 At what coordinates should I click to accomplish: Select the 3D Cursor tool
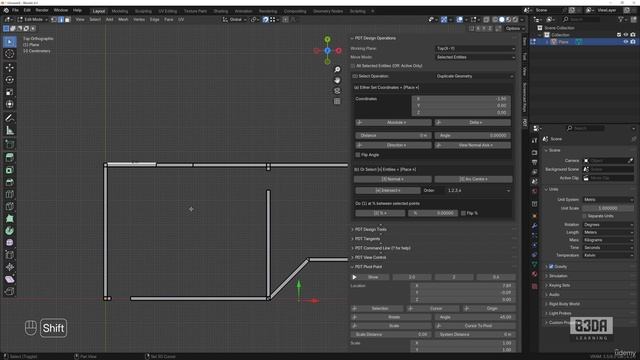click(9, 54)
